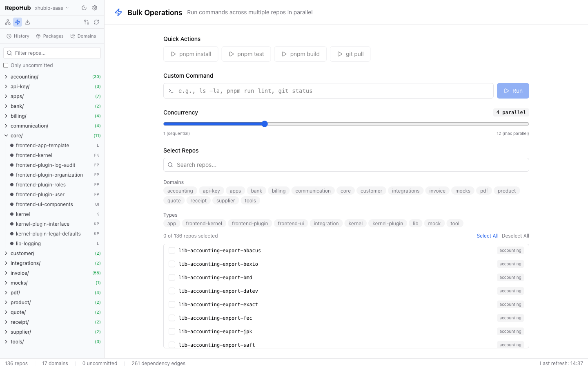Click the Deselect All link

[515, 236]
